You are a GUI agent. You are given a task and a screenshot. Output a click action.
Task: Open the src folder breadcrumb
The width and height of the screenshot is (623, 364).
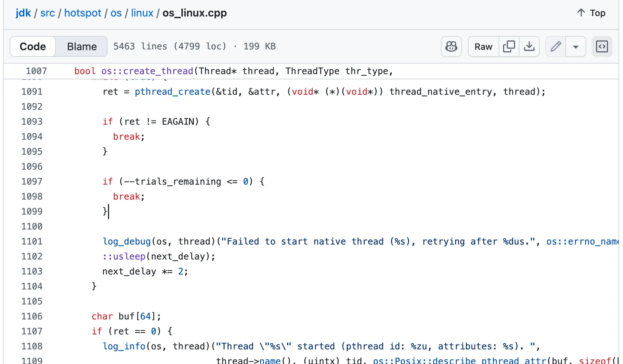[x=48, y=13]
